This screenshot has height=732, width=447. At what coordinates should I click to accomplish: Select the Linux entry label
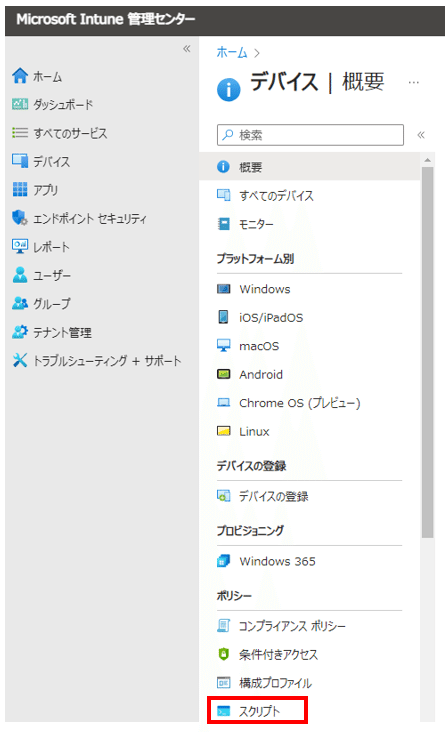(254, 431)
